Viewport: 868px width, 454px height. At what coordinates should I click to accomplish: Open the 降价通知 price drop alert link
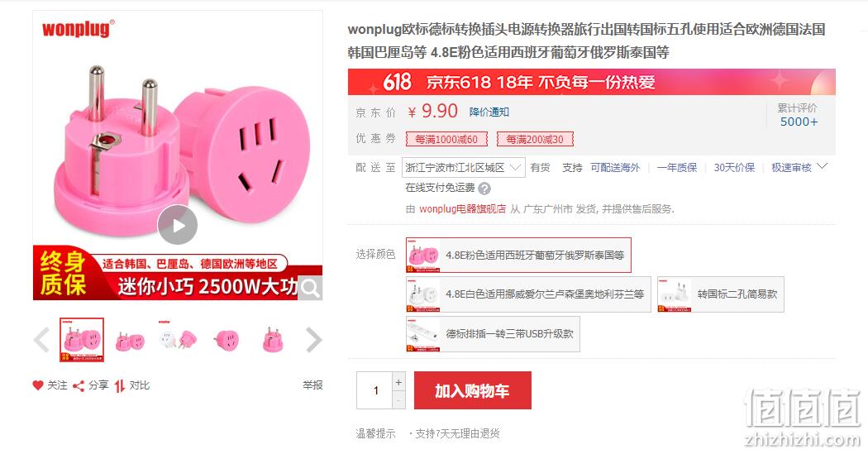point(489,112)
